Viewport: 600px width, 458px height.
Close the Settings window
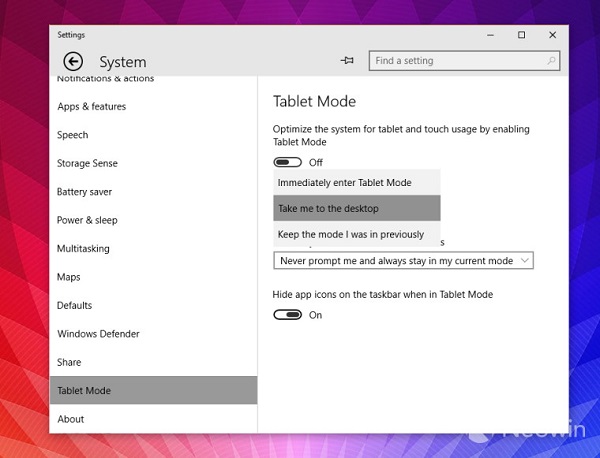click(553, 35)
